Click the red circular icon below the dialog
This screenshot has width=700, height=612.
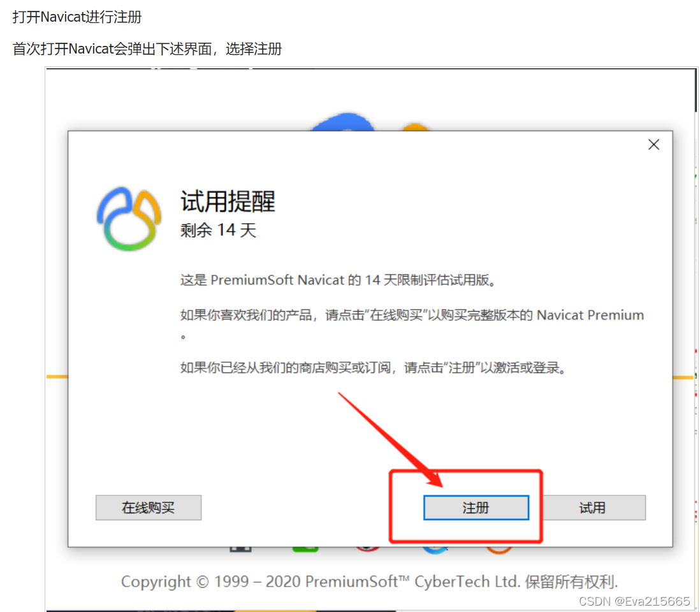click(367, 550)
